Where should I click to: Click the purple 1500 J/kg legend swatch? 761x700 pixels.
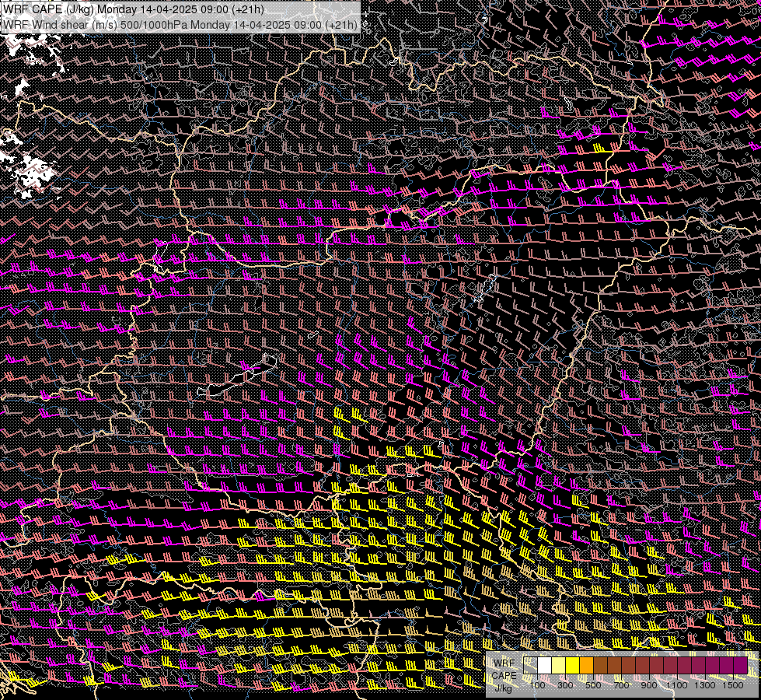pyautogui.click(x=740, y=665)
